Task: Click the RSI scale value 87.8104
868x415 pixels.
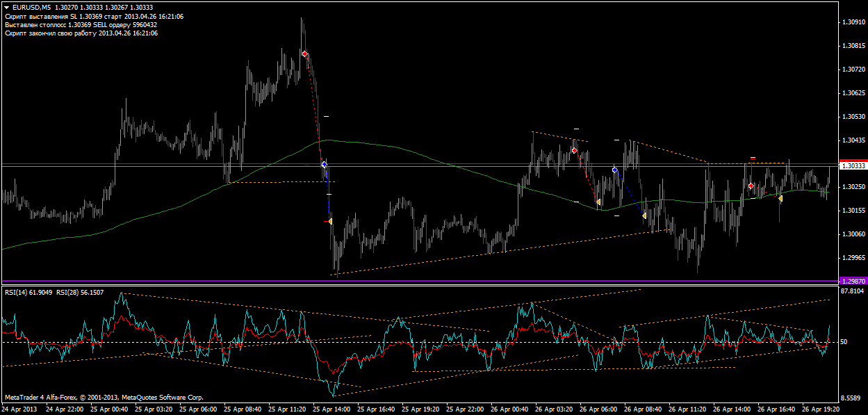Action: pyautogui.click(x=853, y=292)
